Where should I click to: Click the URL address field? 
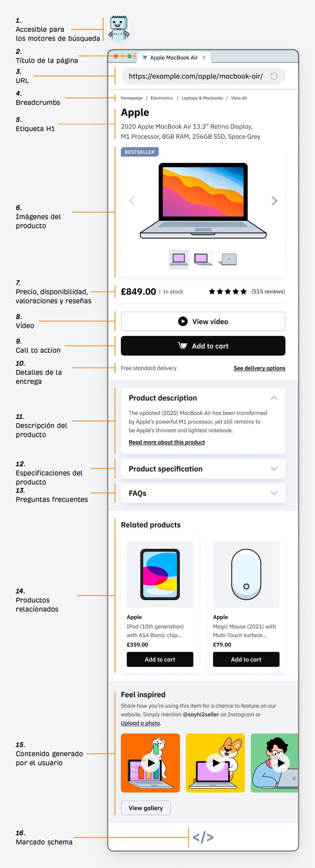pos(195,76)
